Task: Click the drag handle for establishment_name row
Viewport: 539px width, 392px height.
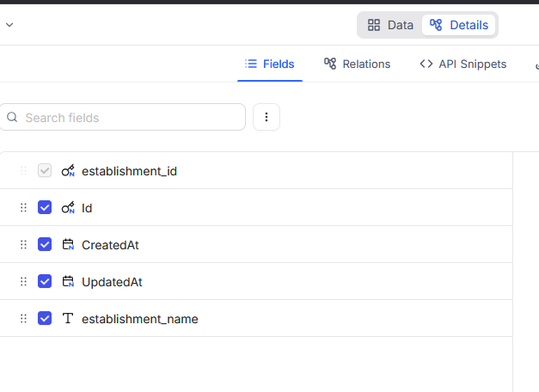Action: coord(23,319)
